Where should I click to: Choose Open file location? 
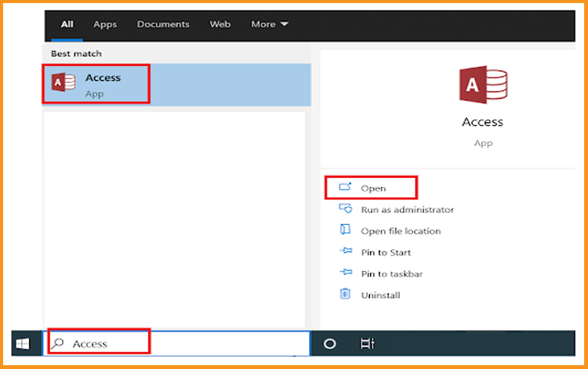tap(401, 231)
